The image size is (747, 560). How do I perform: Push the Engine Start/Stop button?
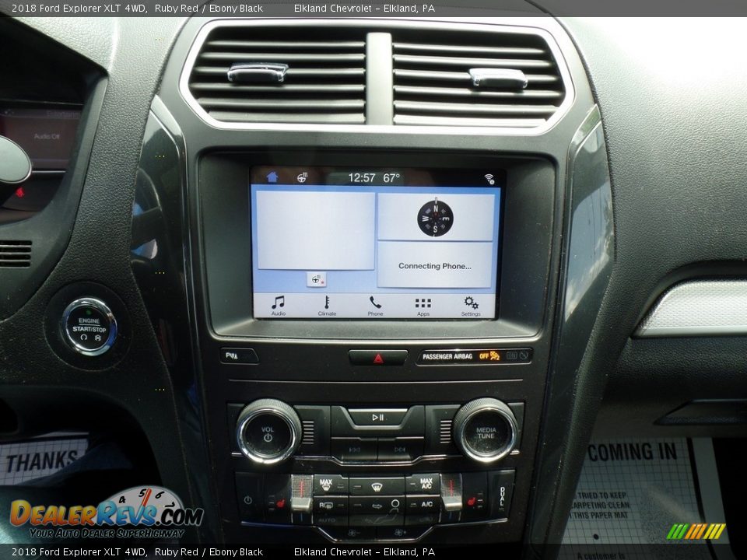pyautogui.click(x=89, y=327)
